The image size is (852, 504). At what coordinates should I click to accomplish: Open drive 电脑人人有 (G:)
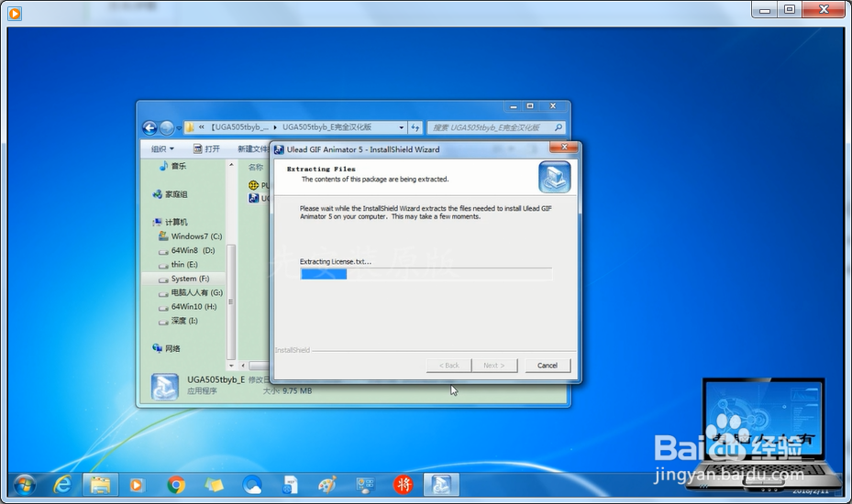coord(196,292)
